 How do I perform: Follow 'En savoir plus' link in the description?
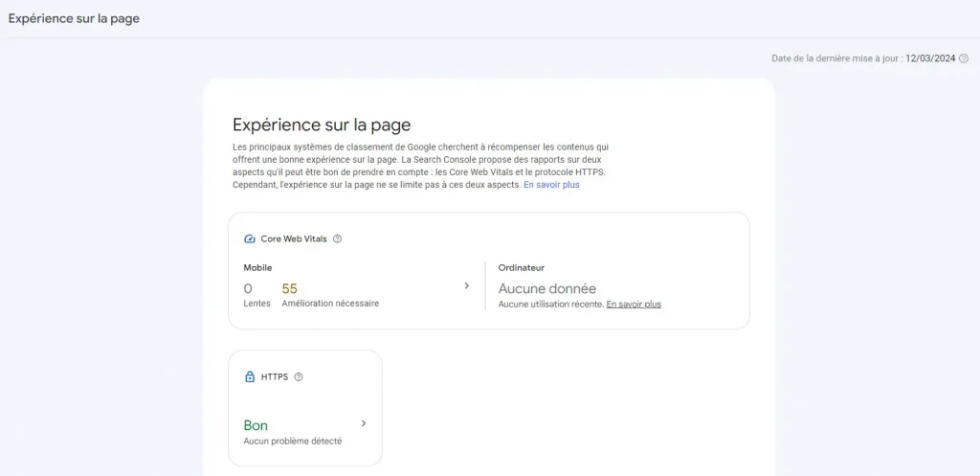[551, 185]
